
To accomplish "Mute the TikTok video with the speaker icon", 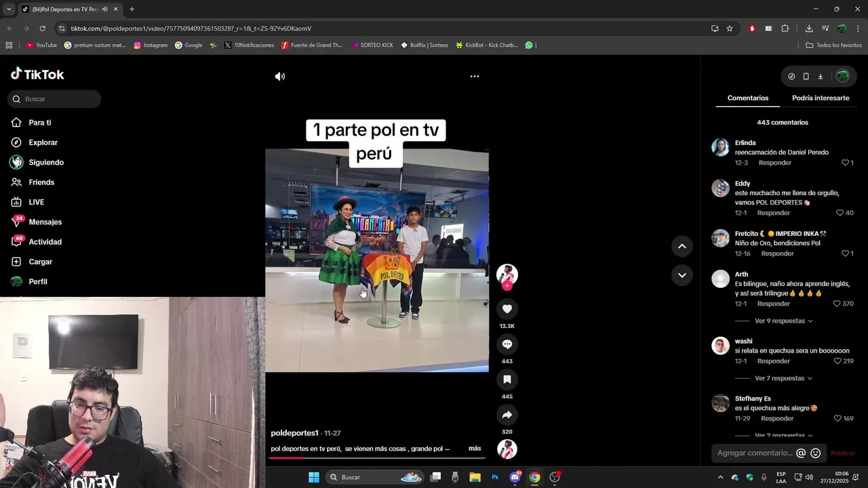I will [x=280, y=77].
